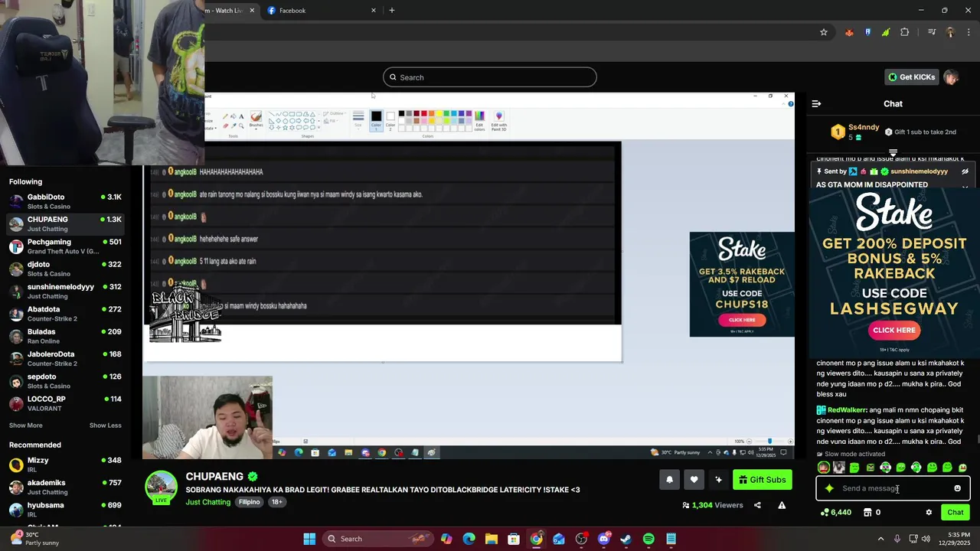
Task: Close the Kick Watch Live tab
Action: [252, 11]
